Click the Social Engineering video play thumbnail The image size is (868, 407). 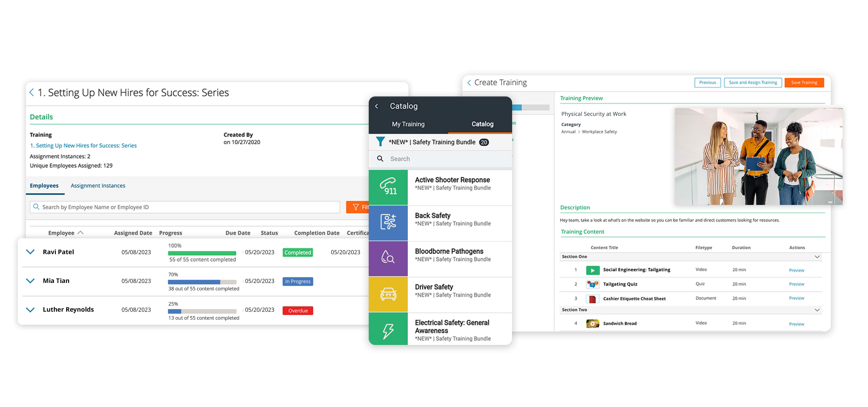tap(592, 270)
